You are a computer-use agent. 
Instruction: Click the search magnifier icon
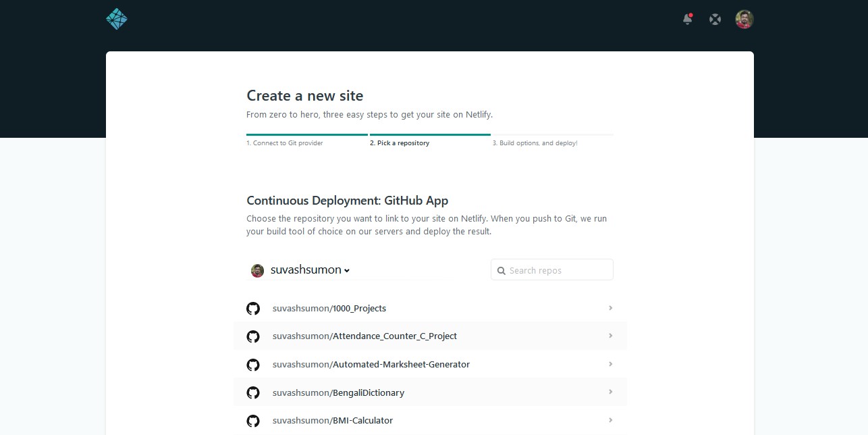pos(501,271)
